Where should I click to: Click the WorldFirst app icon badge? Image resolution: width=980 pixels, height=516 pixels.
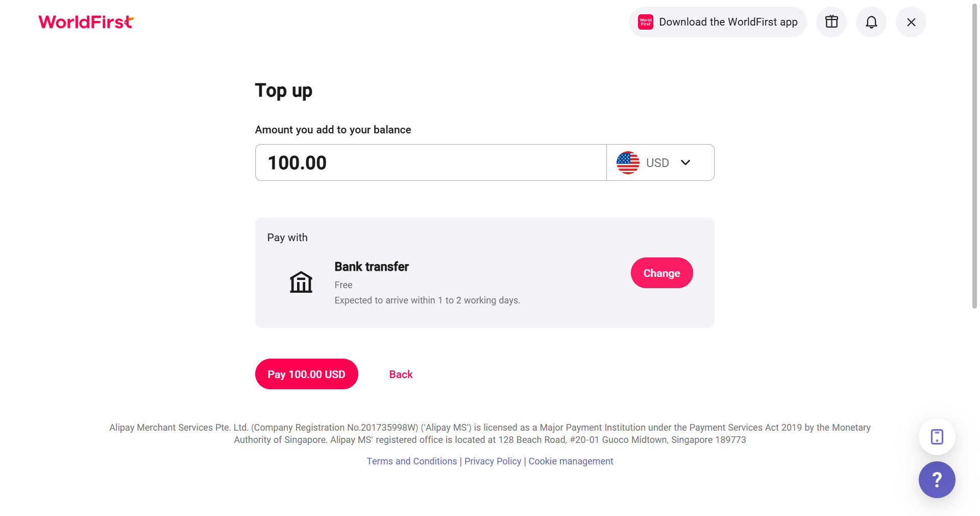coord(646,22)
